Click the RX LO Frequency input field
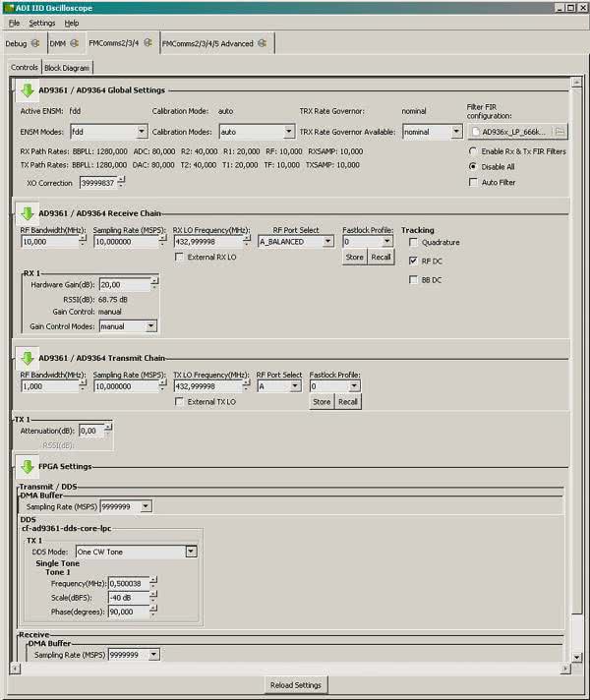590x700 pixels. click(207, 241)
